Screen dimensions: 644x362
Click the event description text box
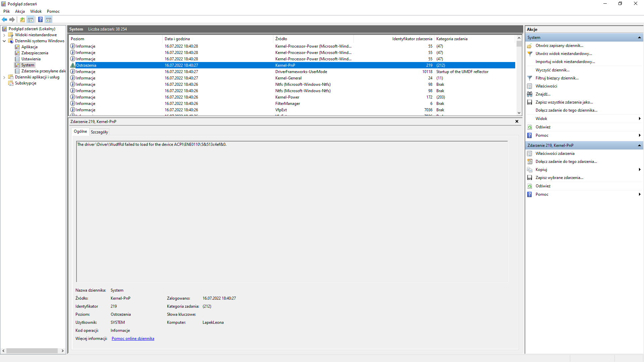292,212
